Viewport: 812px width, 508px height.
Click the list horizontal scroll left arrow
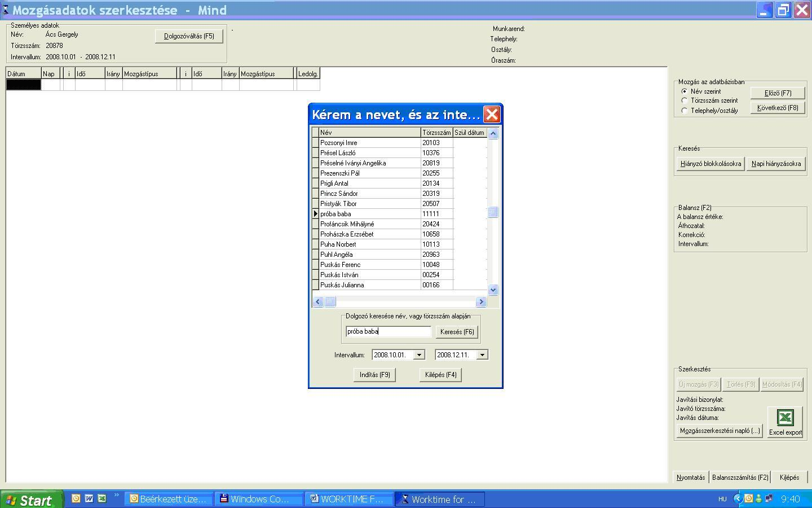click(318, 302)
